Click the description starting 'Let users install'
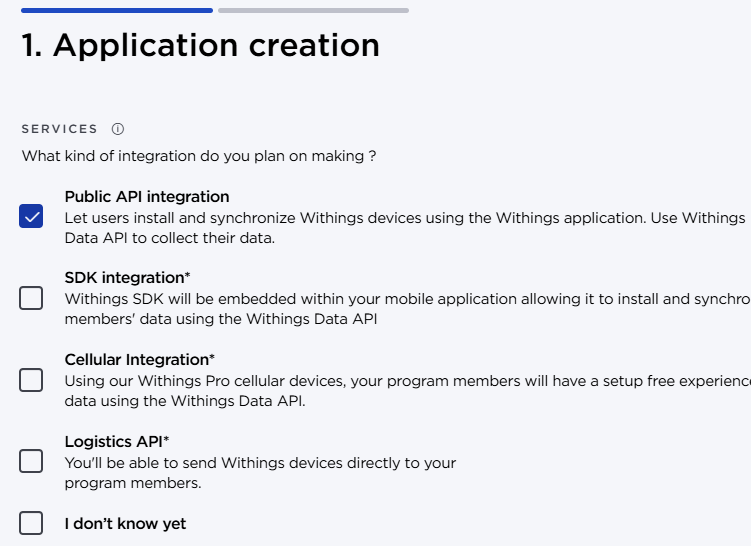The image size is (751, 546). [405, 228]
